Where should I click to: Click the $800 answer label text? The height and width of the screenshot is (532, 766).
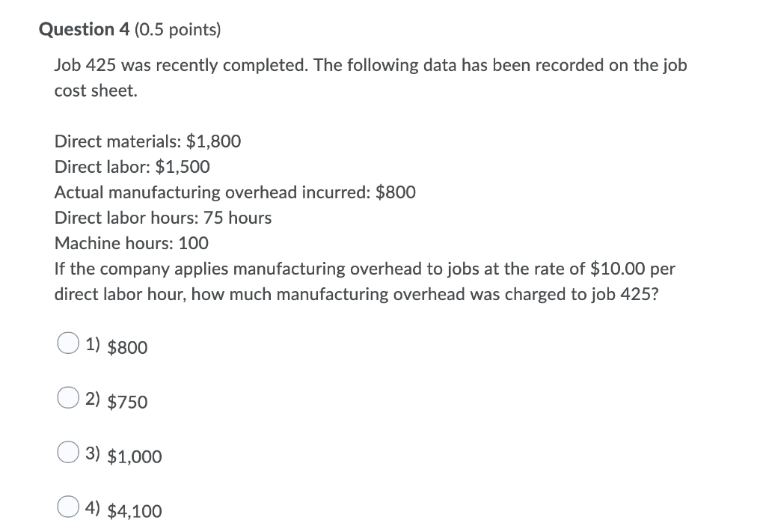pos(127,347)
